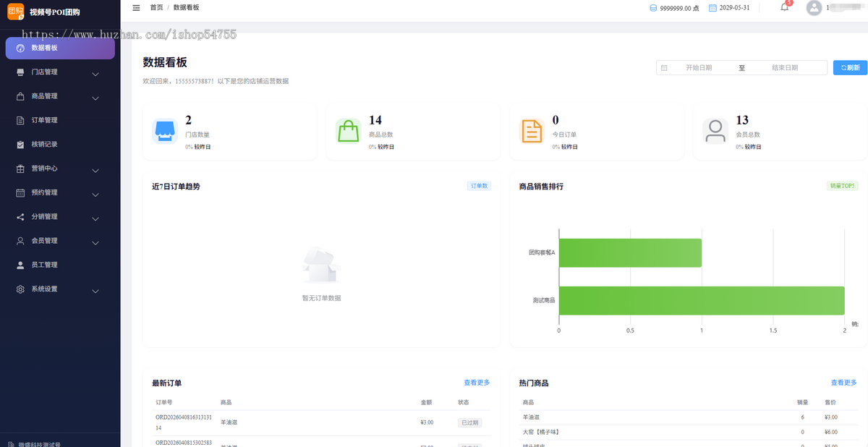Open 查看更多 in the 最新订单 panel

477,383
